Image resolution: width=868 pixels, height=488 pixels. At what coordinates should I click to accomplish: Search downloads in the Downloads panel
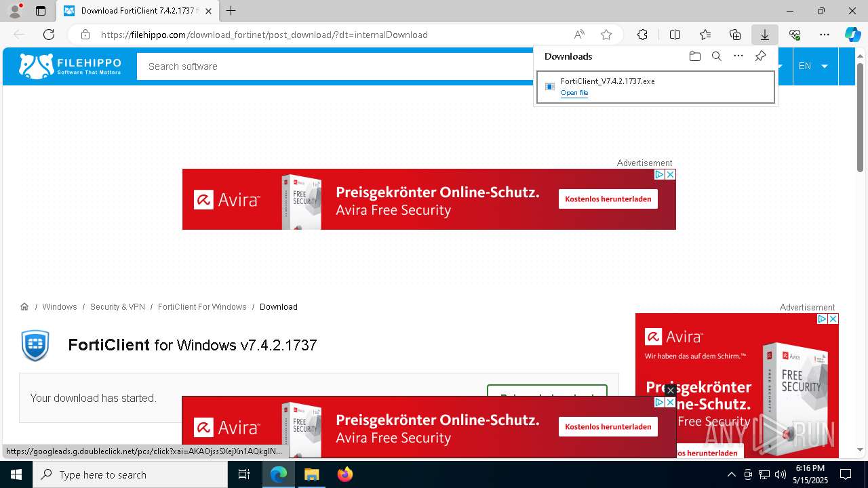click(x=716, y=56)
